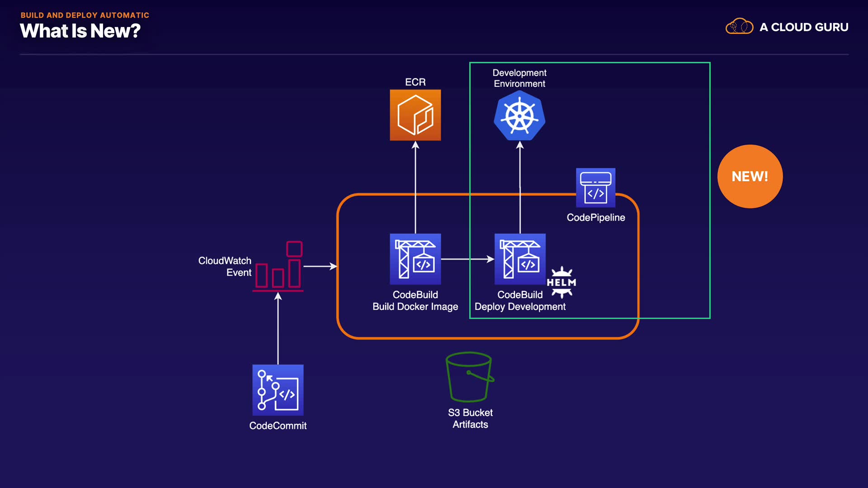Viewport: 868px width, 488px height.
Task: Click the orange NEW! circle badge
Action: [750, 176]
